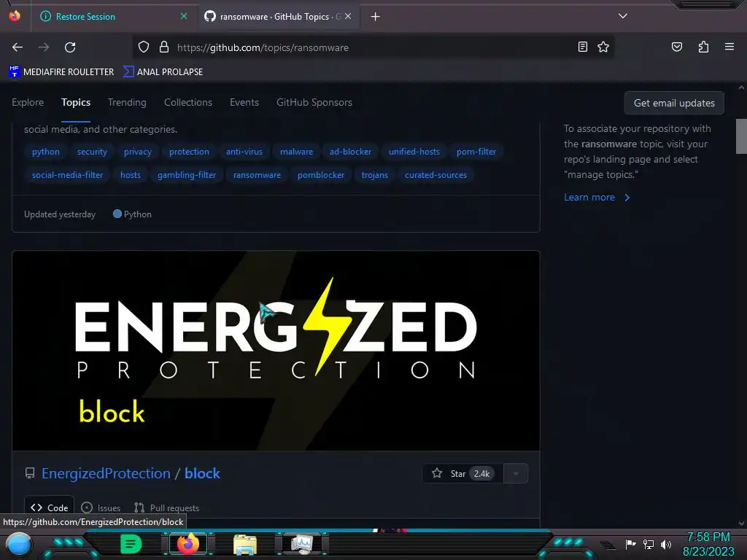
Task: Expand the list all tabs chevron
Action: (x=623, y=16)
